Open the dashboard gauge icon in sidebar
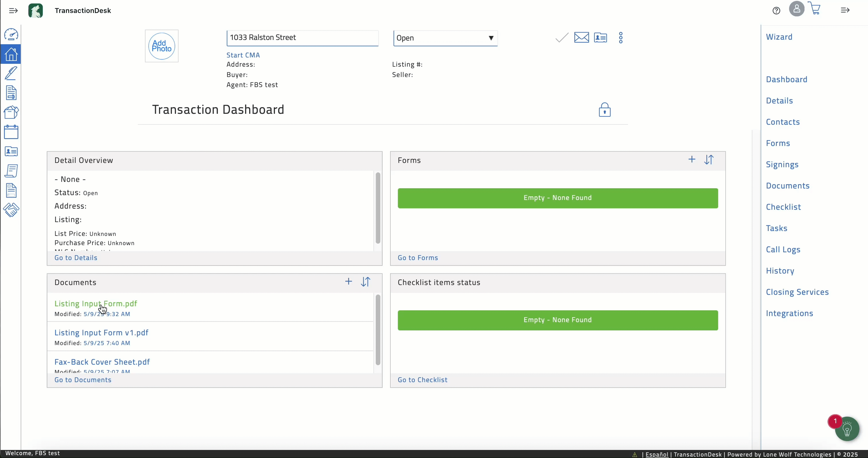Image resolution: width=868 pixels, height=458 pixels. point(11,34)
